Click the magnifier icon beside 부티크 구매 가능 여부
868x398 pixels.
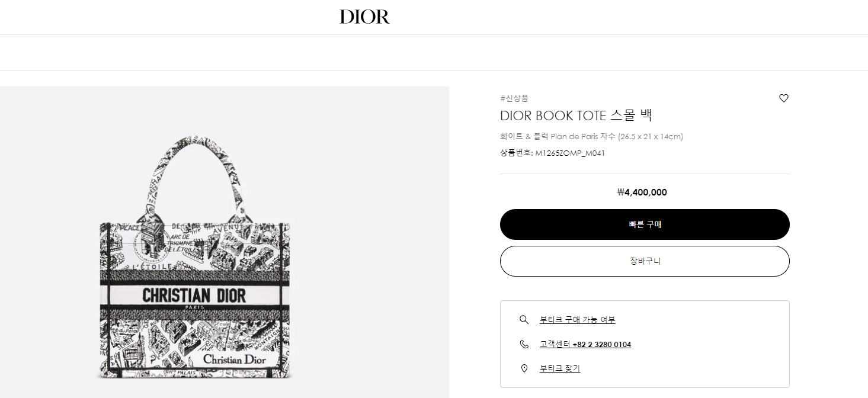pos(524,320)
